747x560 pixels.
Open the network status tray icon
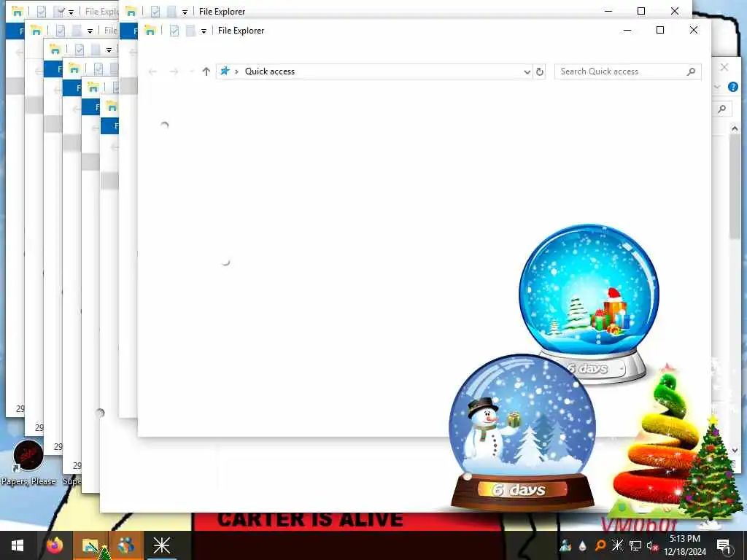click(635, 545)
